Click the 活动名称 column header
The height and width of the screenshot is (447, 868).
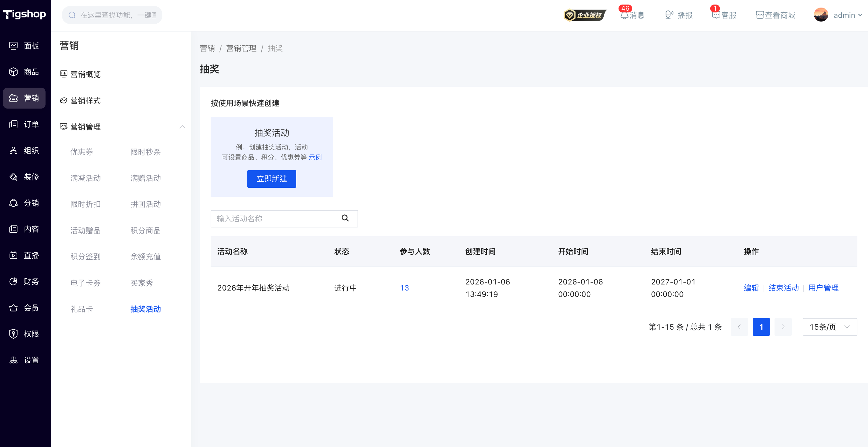click(232, 251)
